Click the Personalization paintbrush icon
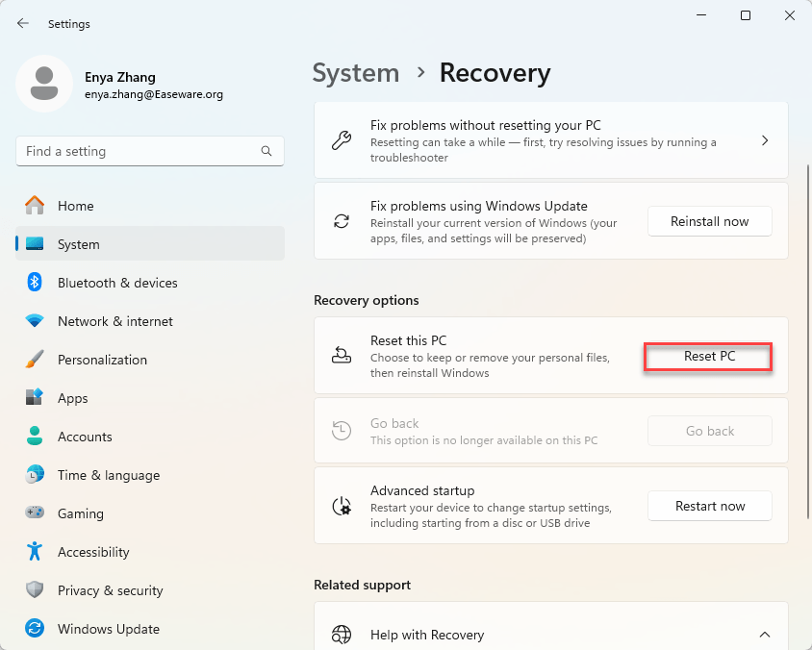This screenshot has height=650, width=812. pos(35,360)
